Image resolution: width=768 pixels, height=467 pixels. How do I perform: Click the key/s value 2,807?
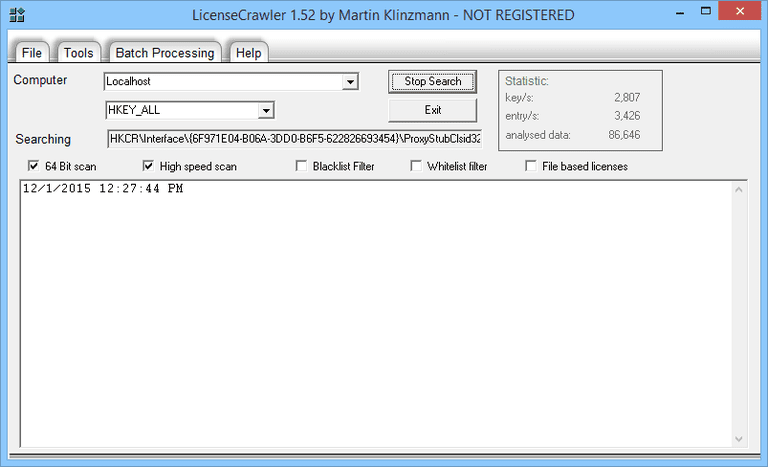pos(627,98)
